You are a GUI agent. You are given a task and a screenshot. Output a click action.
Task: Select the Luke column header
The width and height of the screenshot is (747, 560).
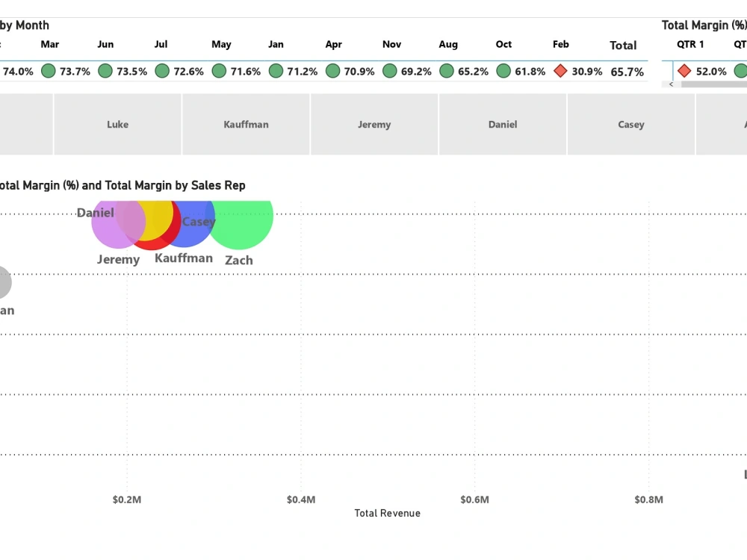pos(117,125)
